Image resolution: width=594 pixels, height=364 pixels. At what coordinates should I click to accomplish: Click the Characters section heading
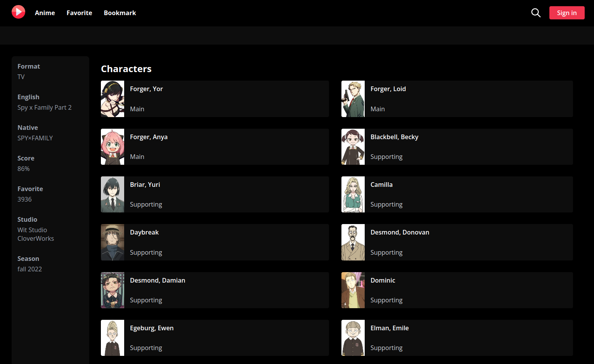tap(126, 69)
